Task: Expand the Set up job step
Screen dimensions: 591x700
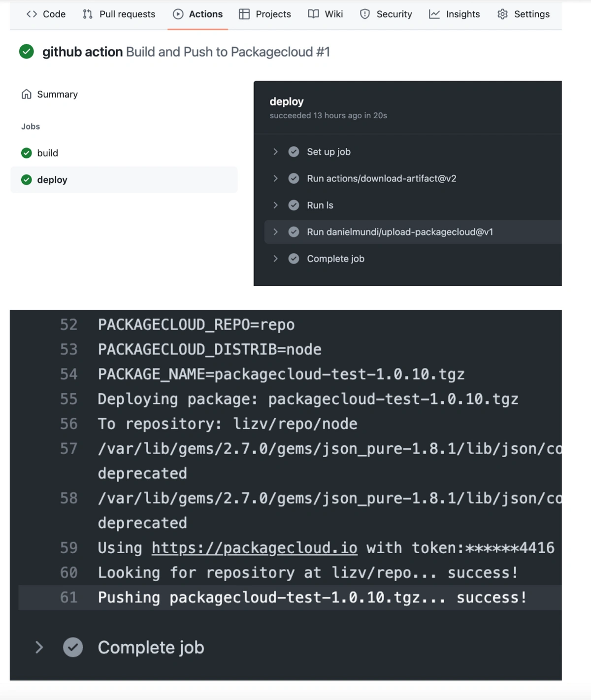Action: [275, 152]
